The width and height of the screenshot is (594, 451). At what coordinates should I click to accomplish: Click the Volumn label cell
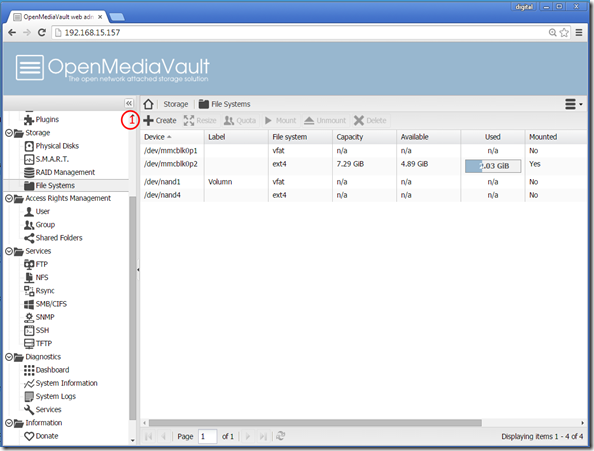pyautogui.click(x=220, y=182)
